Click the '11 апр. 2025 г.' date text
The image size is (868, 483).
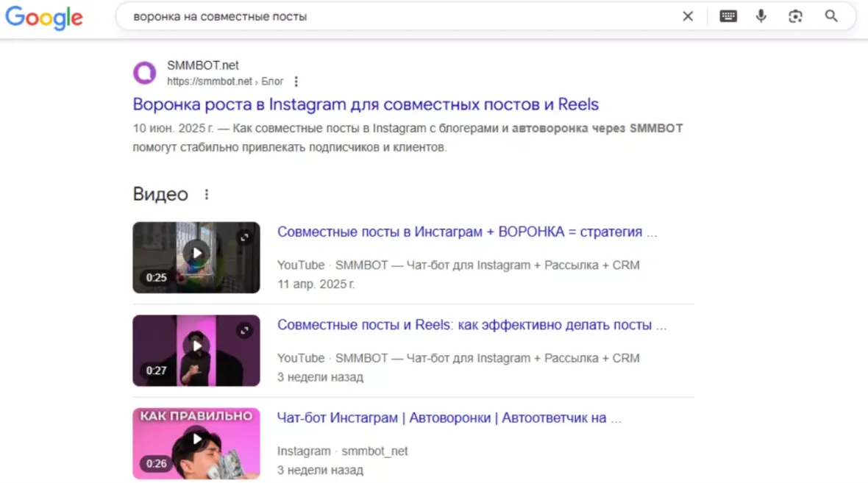tap(316, 284)
